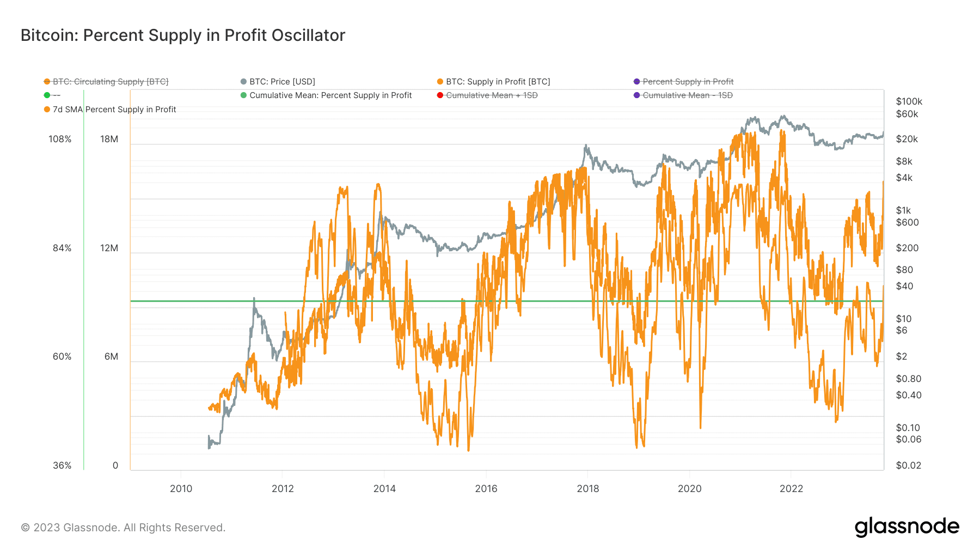Viewport: 980px width, 552px height.
Task: Click the 2022 x-axis label
Action: click(x=791, y=489)
